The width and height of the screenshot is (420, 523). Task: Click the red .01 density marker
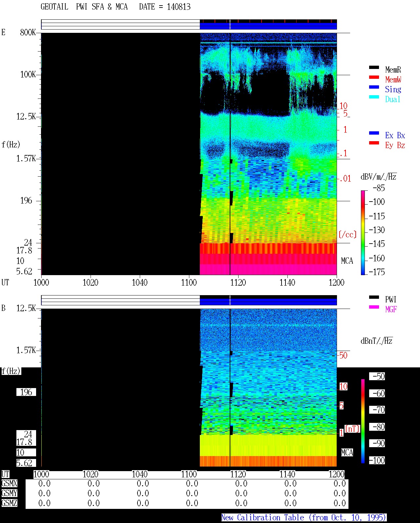[x=345, y=179]
